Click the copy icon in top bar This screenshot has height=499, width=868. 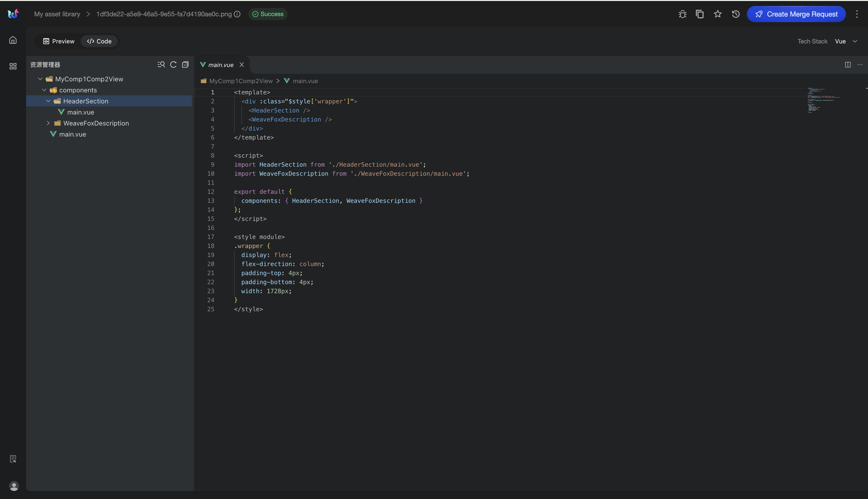[700, 14]
